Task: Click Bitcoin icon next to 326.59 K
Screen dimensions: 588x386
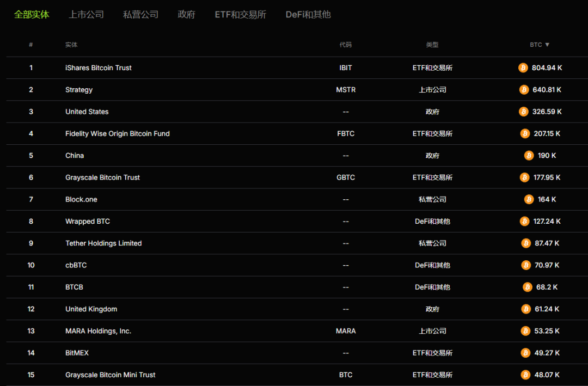Action: 524,112
